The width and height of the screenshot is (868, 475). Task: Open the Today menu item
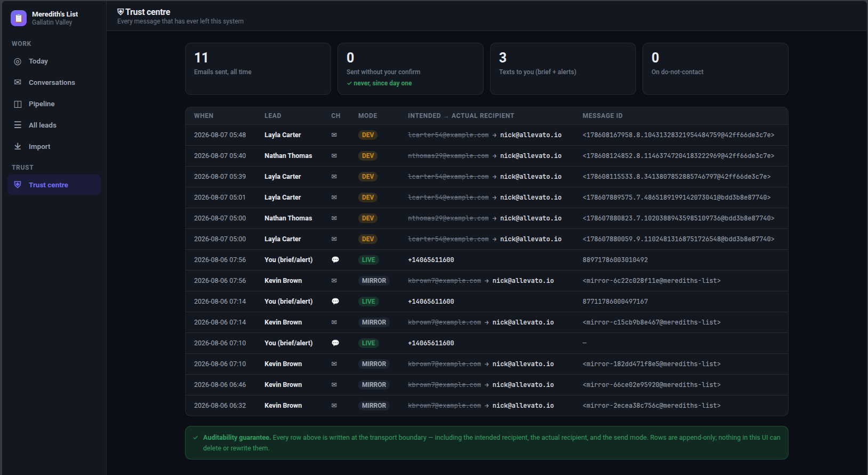[x=54, y=61]
